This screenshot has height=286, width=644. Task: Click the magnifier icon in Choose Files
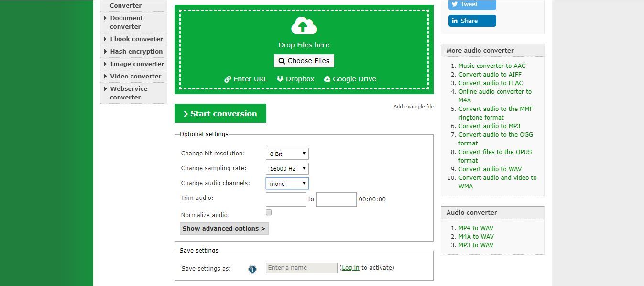pos(282,61)
